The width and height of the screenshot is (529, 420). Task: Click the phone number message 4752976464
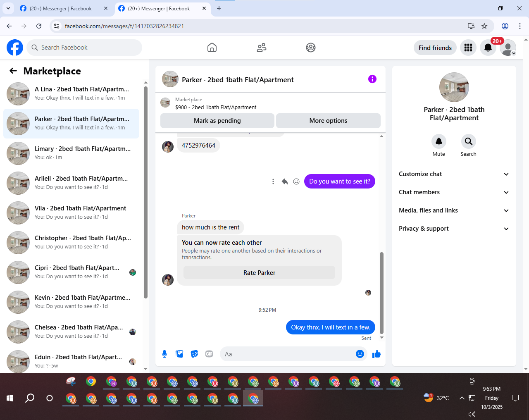(x=198, y=146)
